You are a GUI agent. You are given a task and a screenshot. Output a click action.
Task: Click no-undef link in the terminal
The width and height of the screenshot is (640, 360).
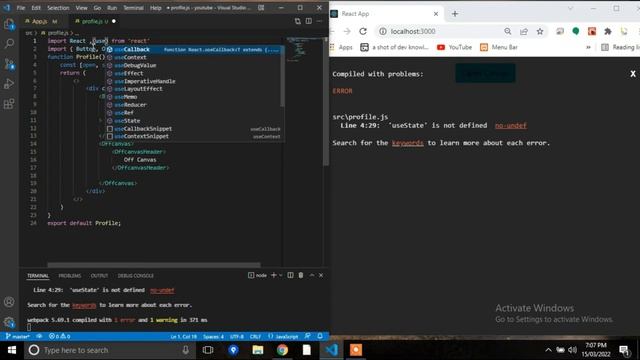point(162,290)
